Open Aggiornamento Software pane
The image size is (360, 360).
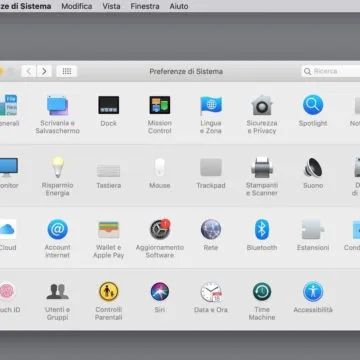(x=160, y=239)
